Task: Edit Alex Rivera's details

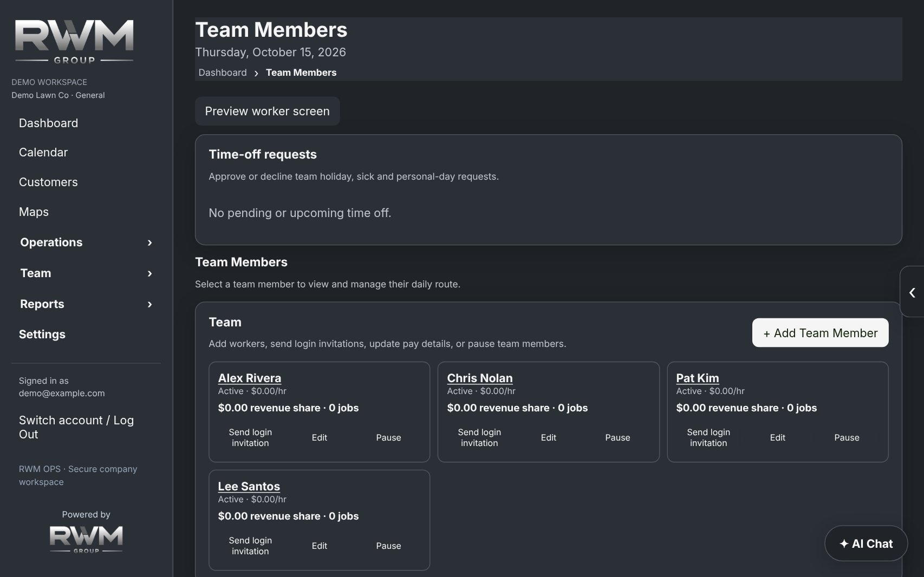Action: pos(320,437)
